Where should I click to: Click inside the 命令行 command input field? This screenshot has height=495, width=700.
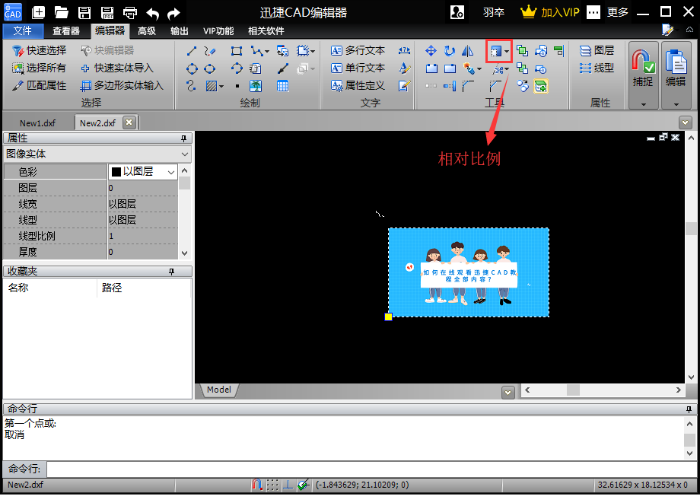coord(372,469)
